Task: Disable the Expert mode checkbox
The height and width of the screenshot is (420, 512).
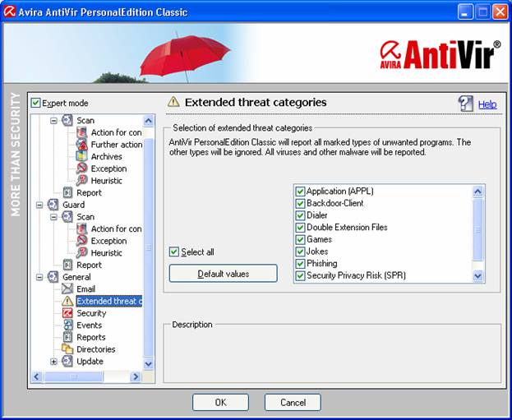Action: tap(35, 103)
